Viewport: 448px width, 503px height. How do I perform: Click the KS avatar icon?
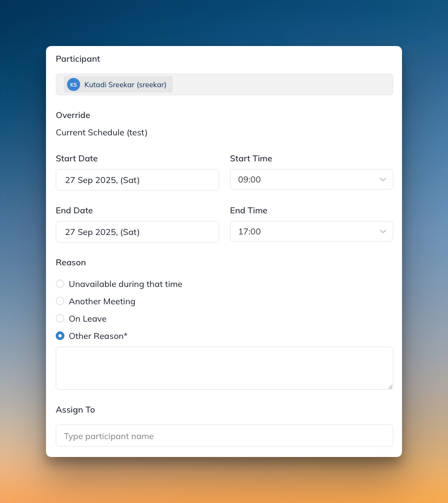[x=73, y=84]
